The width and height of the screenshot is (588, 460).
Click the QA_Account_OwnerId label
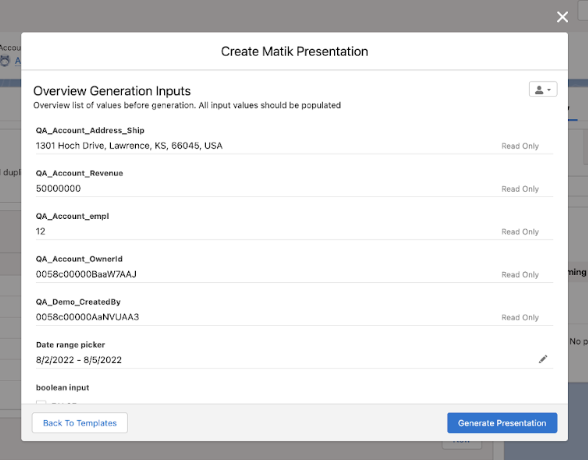coord(79,259)
